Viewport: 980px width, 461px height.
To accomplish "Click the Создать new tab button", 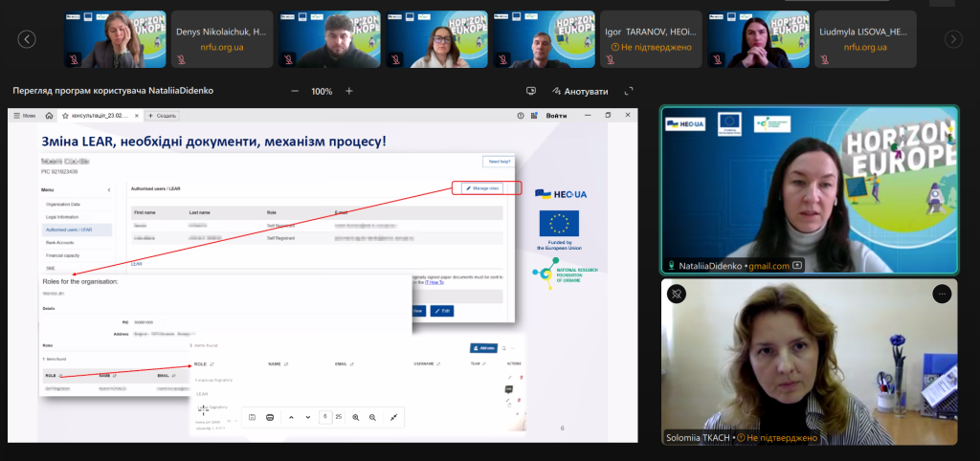I will pos(161,115).
